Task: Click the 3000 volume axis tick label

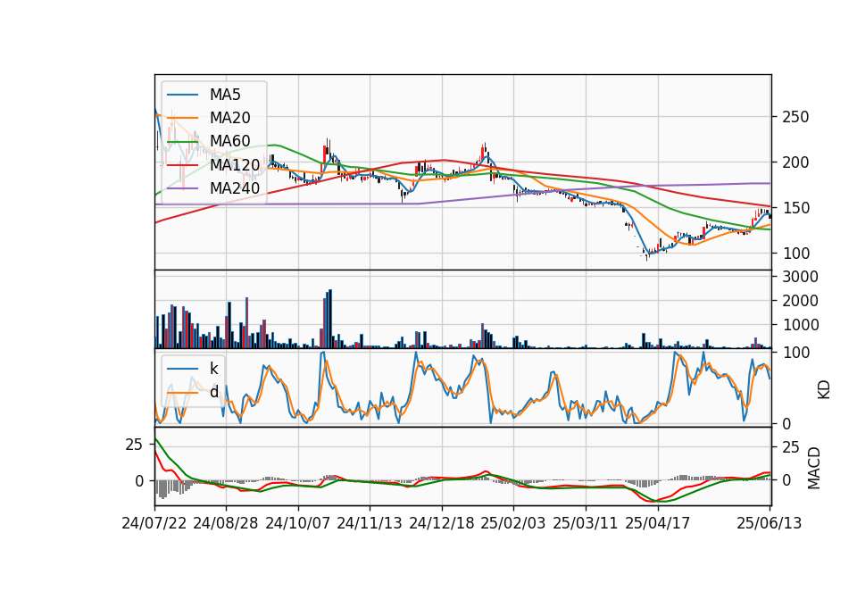Action: (800, 277)
